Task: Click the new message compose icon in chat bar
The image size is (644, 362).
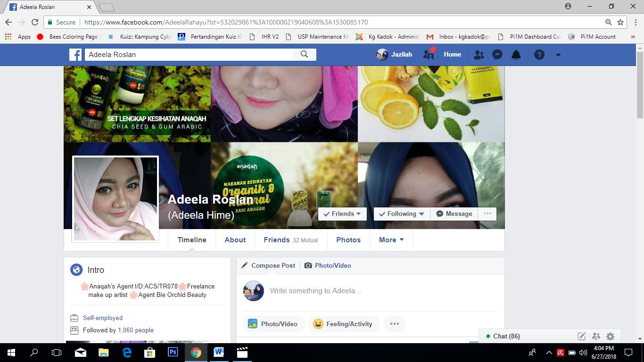Action: (x=582, y=336)
